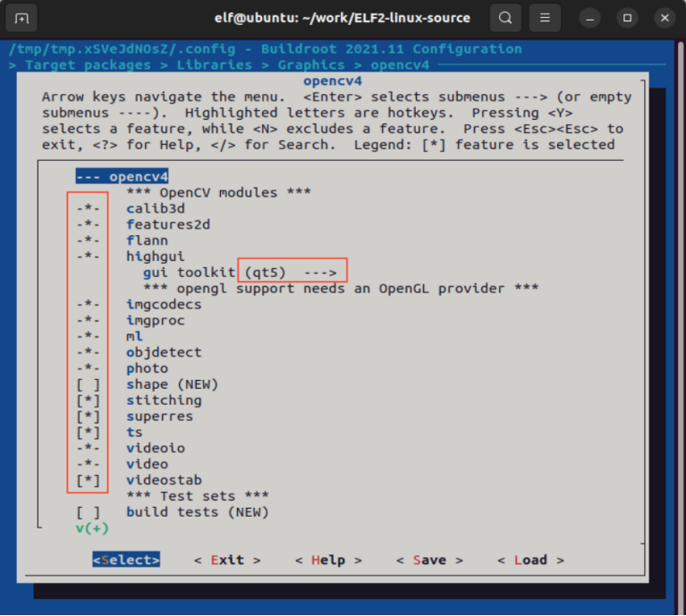This screenshot has width=686, height=616.
Task: Click the Select button
Action: (x=126, y=560)
